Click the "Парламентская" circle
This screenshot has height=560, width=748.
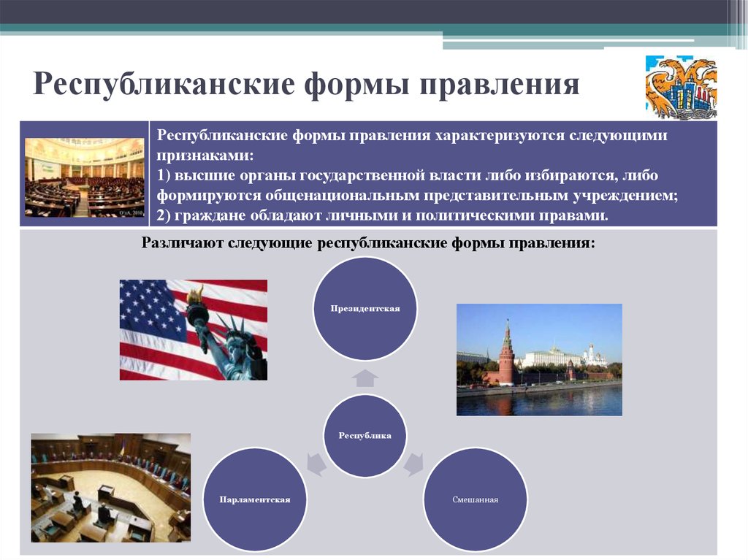[x=255, y=499]
